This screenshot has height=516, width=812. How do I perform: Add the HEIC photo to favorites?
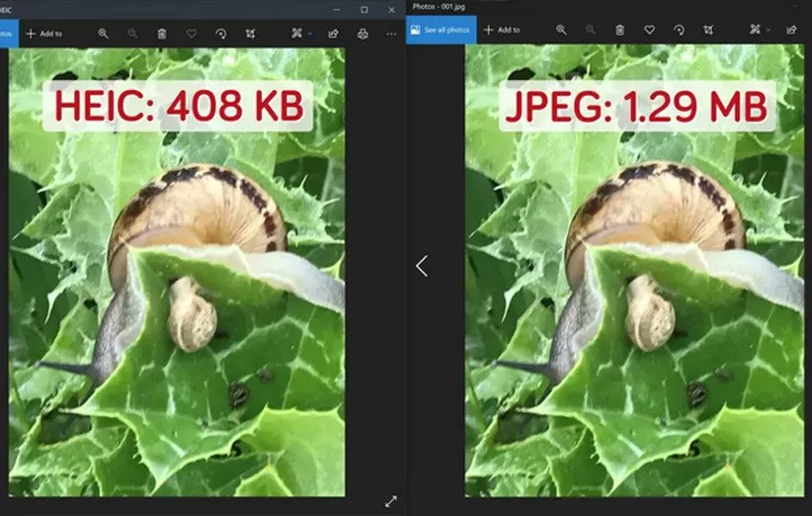click(x=192, y=34)
